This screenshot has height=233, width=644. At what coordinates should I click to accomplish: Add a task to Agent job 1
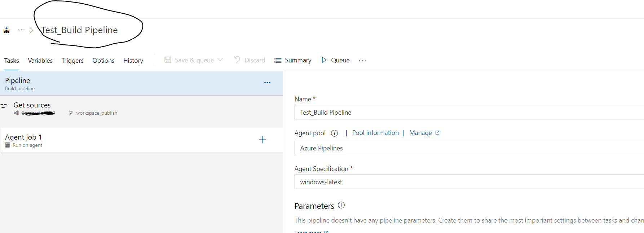click(262, 140)
